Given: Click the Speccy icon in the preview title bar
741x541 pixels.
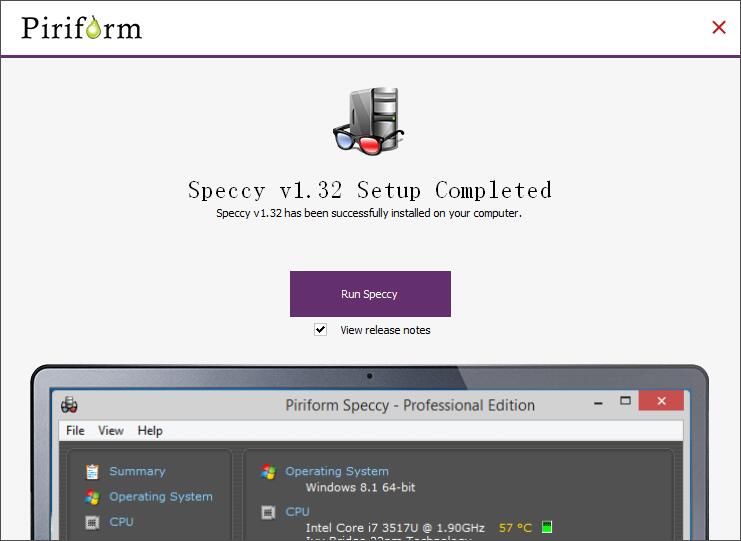Looking at the screenshot, I should click(x=69, y=405).
